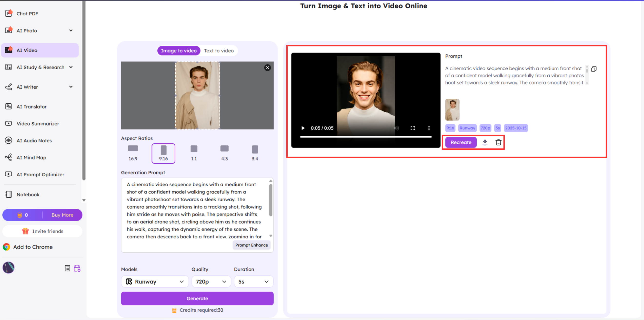Viewport: 644px width, 320px height.
Task: Recreate the video result
Action: tap(460, 142)
